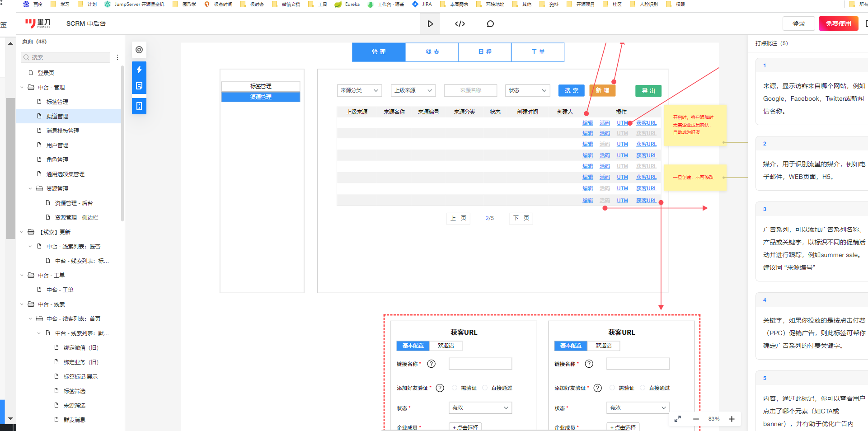Click the 登录 button

pyautogui.click(x=799, y=23)
